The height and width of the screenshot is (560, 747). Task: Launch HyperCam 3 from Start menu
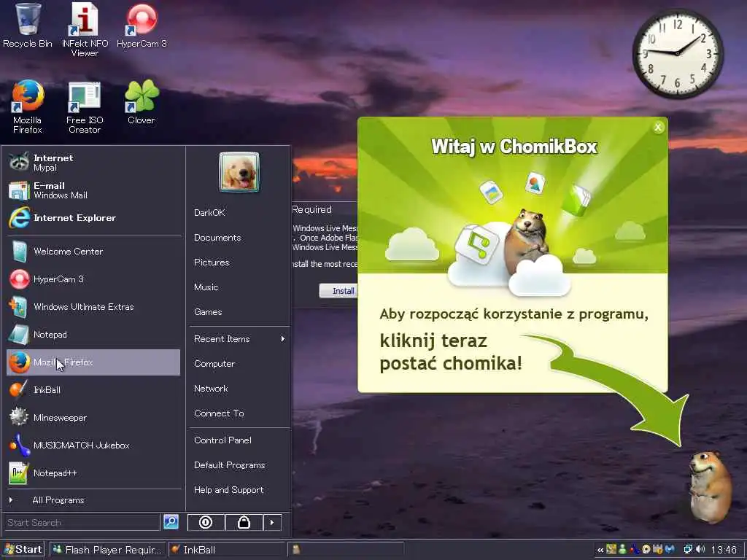pos(93,279)
